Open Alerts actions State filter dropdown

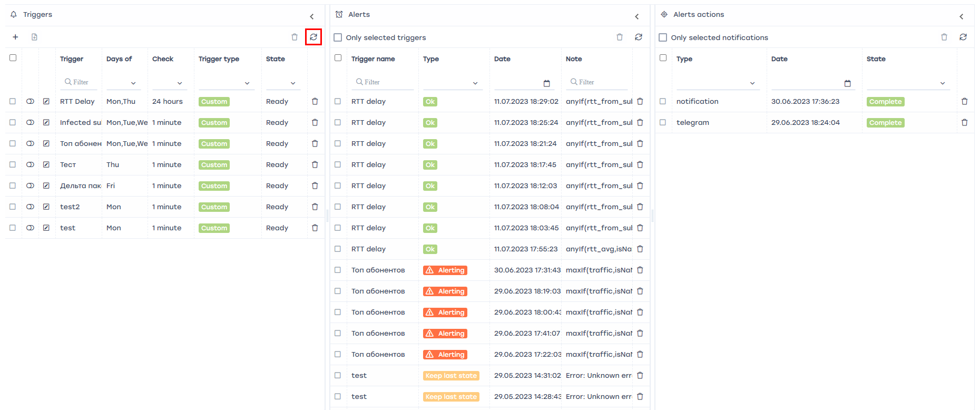(942, 83)
